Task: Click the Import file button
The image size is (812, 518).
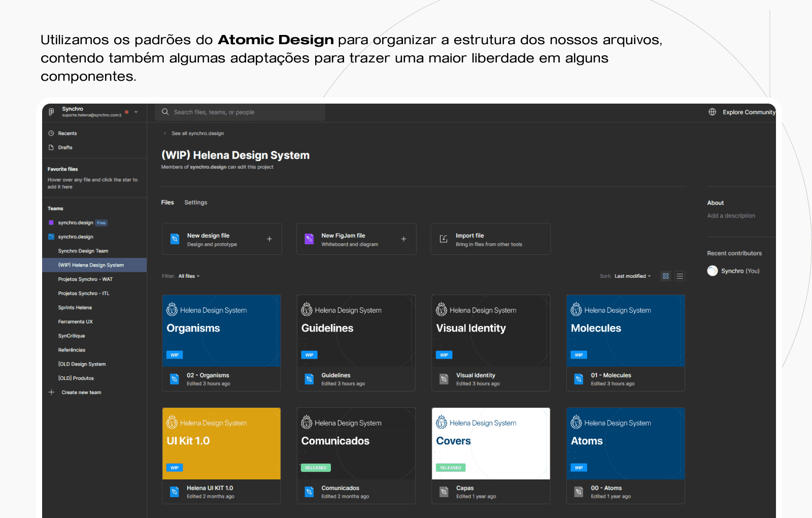Action: tap(491, 239)
